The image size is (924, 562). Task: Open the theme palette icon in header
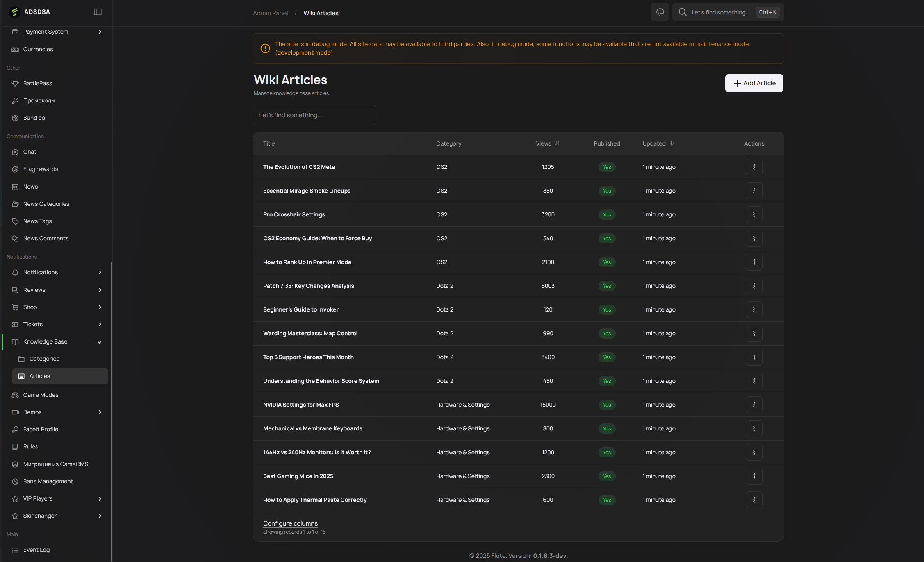click(660, 12)
